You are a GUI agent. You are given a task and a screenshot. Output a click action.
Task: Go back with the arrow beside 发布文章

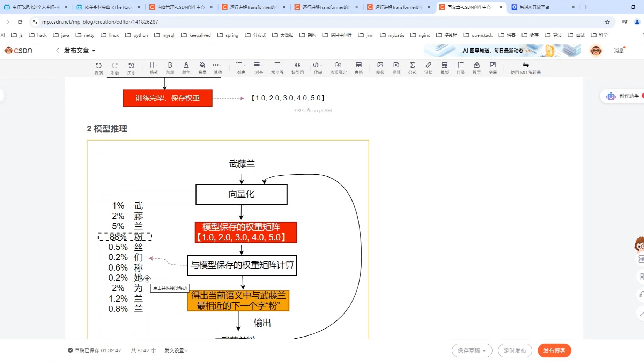pos(58,51)
